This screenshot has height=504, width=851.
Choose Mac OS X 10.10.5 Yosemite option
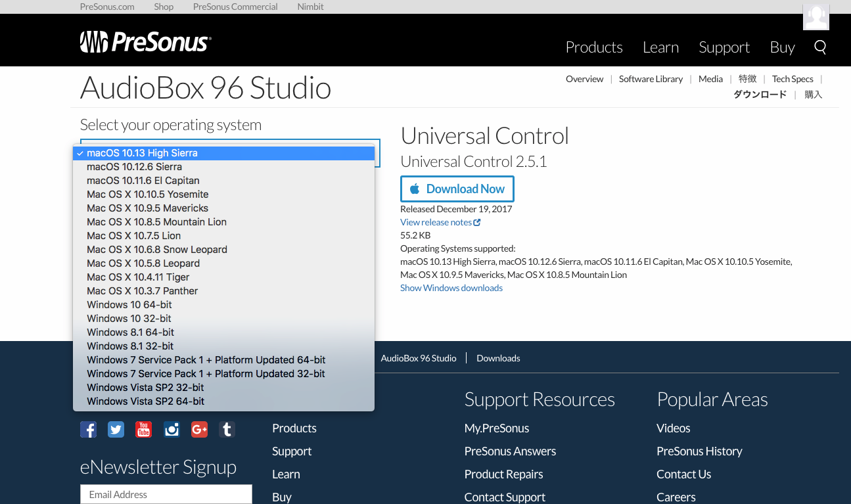coord(224,195)
